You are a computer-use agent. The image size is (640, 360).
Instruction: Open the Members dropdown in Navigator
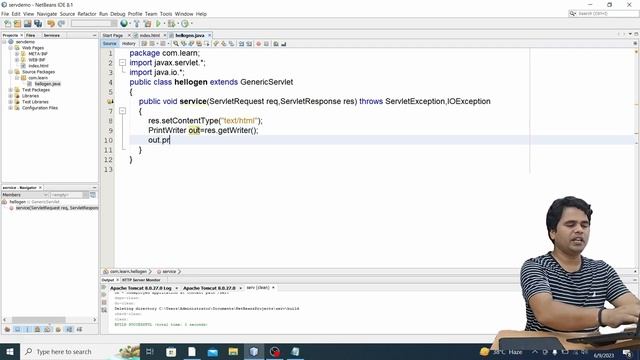25,195
